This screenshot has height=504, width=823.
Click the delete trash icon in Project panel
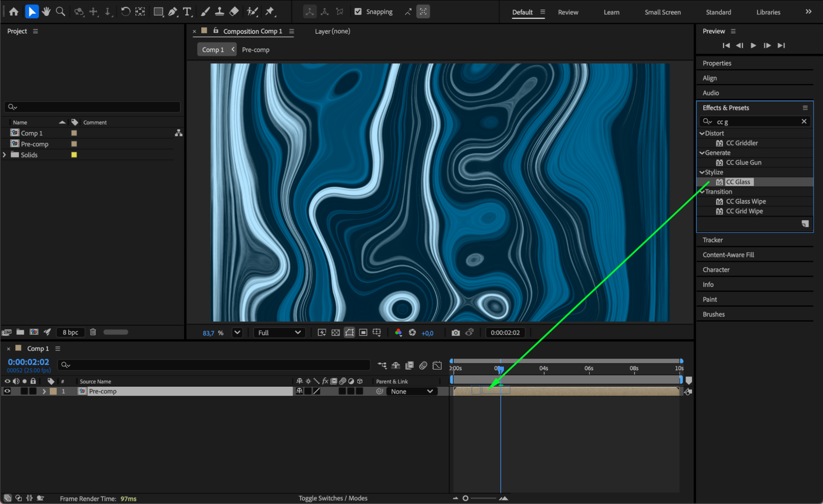[x=93, y=332]
